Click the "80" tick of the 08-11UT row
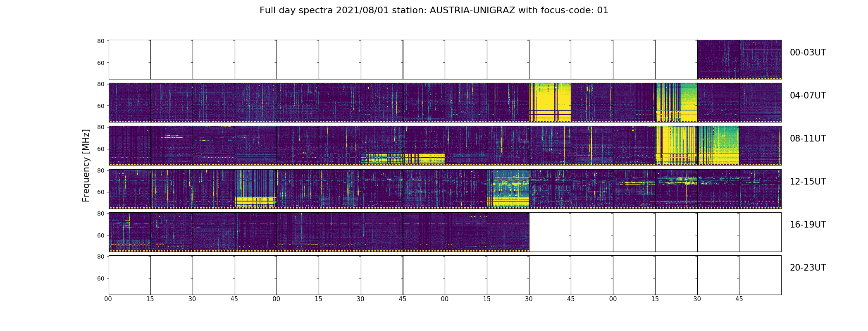This screenshot has width=868, height=331. 100,127
